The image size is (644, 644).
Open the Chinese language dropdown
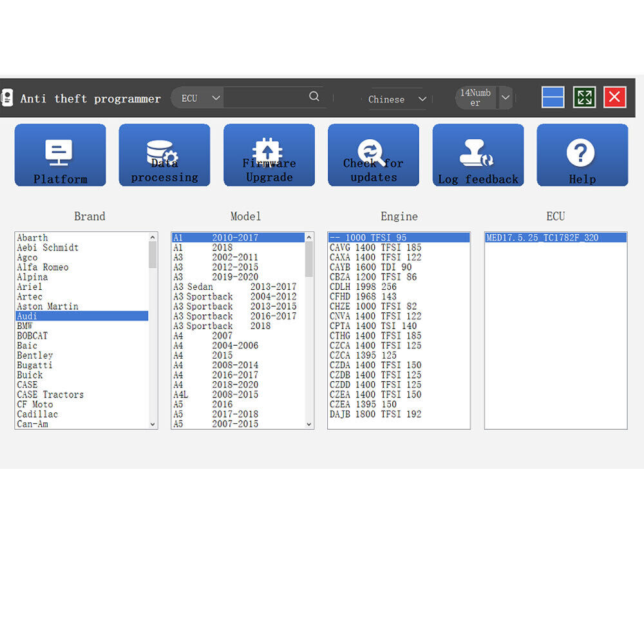coord(422,99)
